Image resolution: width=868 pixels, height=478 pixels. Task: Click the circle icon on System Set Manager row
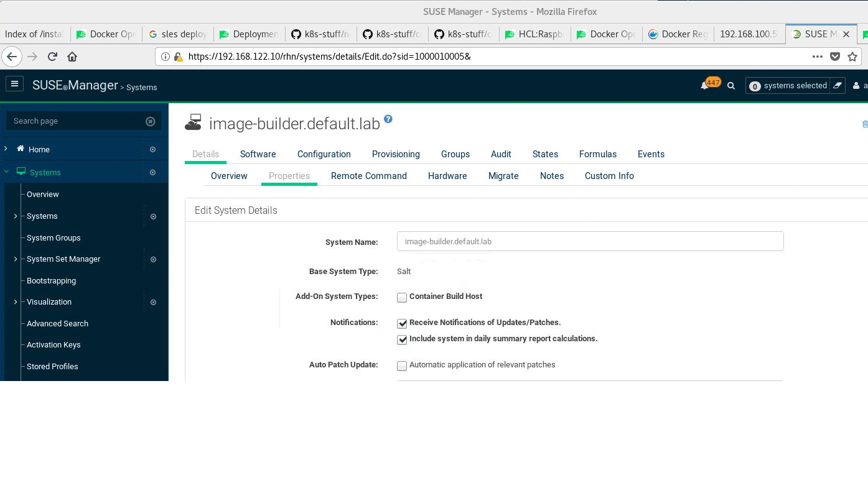(x=153, y=259)
